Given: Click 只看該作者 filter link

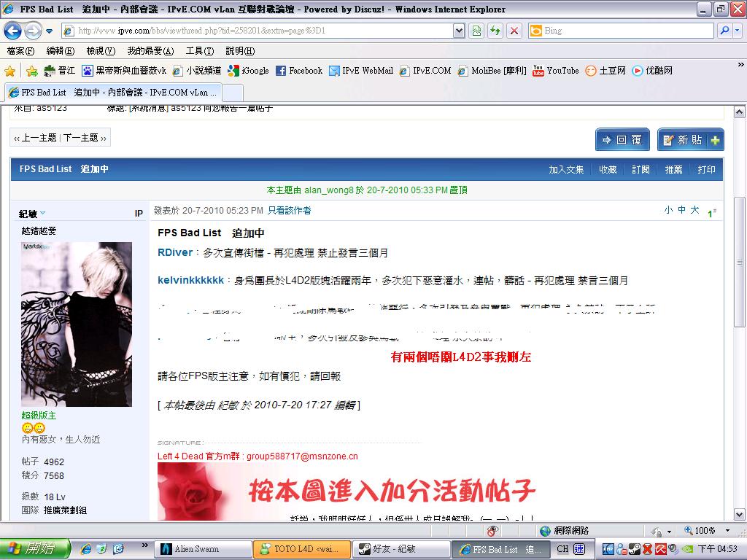Looking at the screenshot, I should (x=289, y=211).
